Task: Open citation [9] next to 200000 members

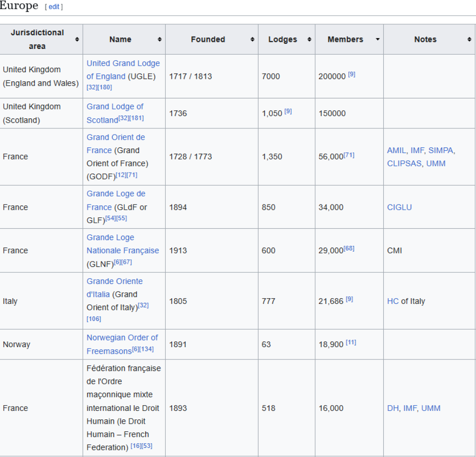Action: coord(352,74)
